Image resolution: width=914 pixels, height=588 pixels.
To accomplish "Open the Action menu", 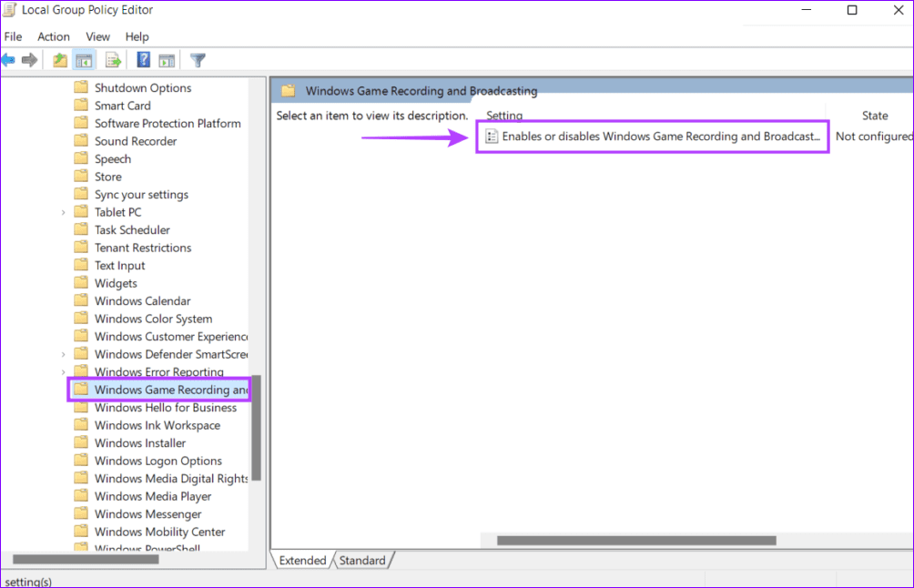I will click(53, 36).
